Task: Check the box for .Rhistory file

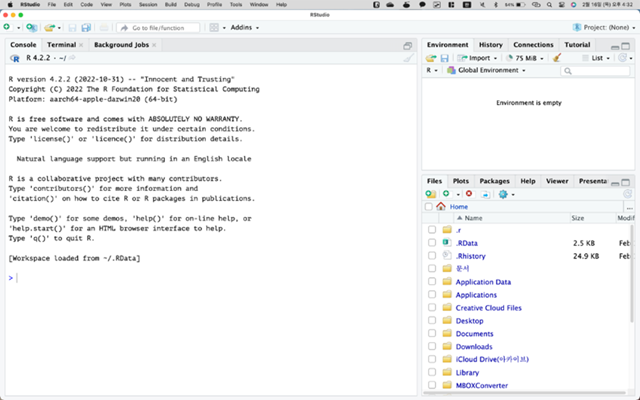Action: coord(432,256)
